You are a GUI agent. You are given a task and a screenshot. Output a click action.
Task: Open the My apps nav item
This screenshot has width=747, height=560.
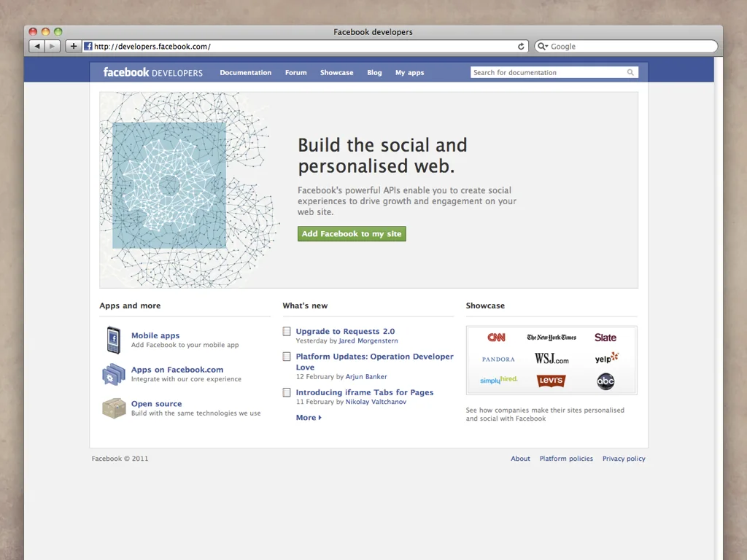pyautogui.click(x=410, y=72)
